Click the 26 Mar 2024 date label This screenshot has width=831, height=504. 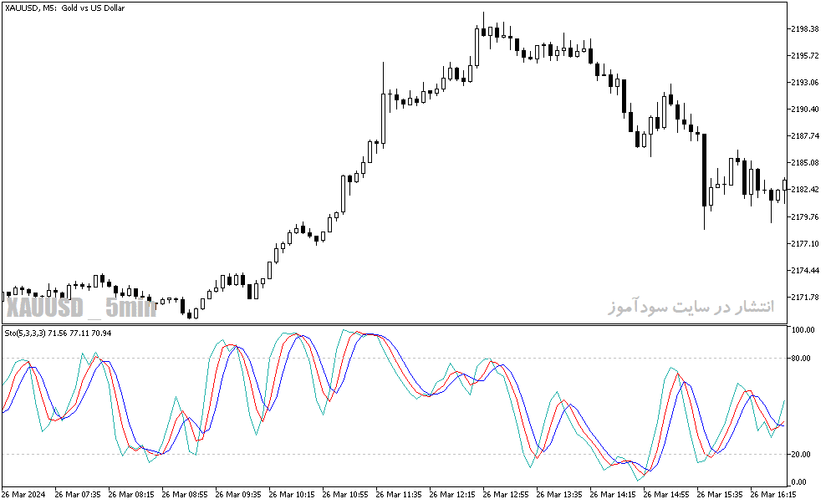tap(24, 495)
